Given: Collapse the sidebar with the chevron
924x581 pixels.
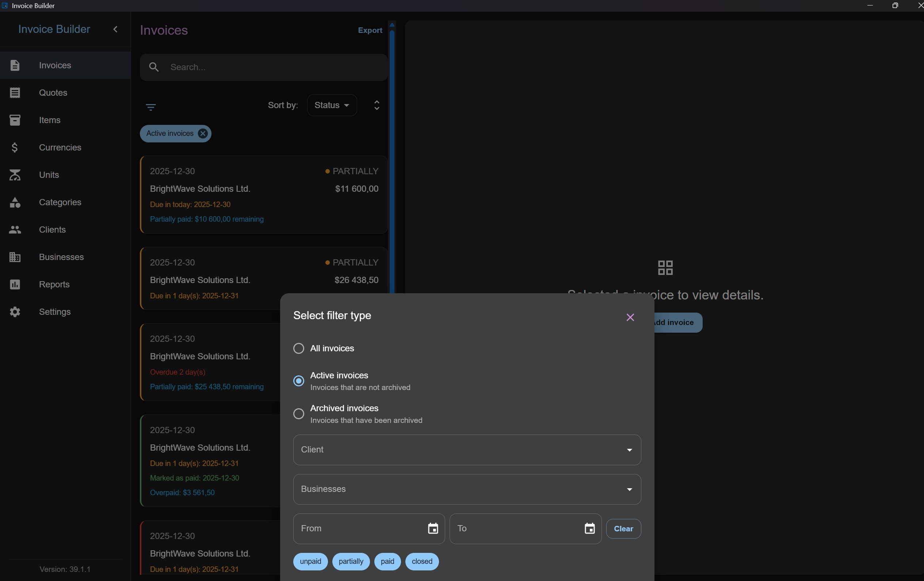Looking at the screenshot, I should click(115, 29).
